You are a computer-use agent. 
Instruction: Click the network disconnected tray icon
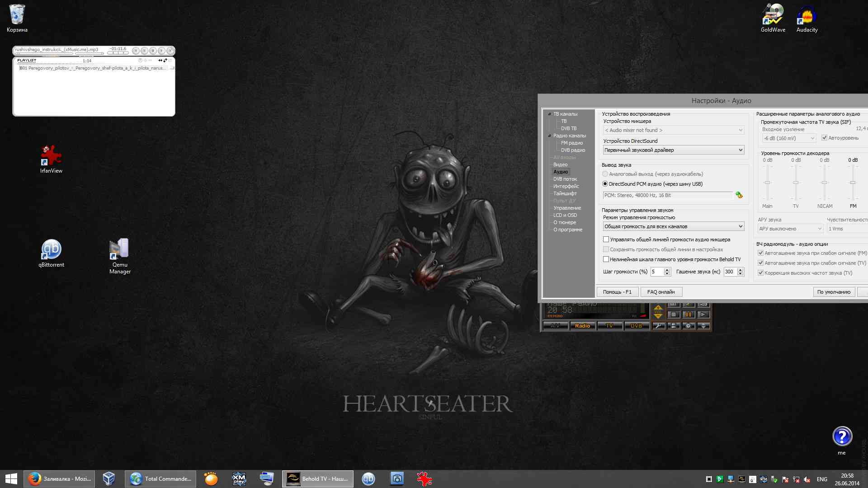point(796,479)
